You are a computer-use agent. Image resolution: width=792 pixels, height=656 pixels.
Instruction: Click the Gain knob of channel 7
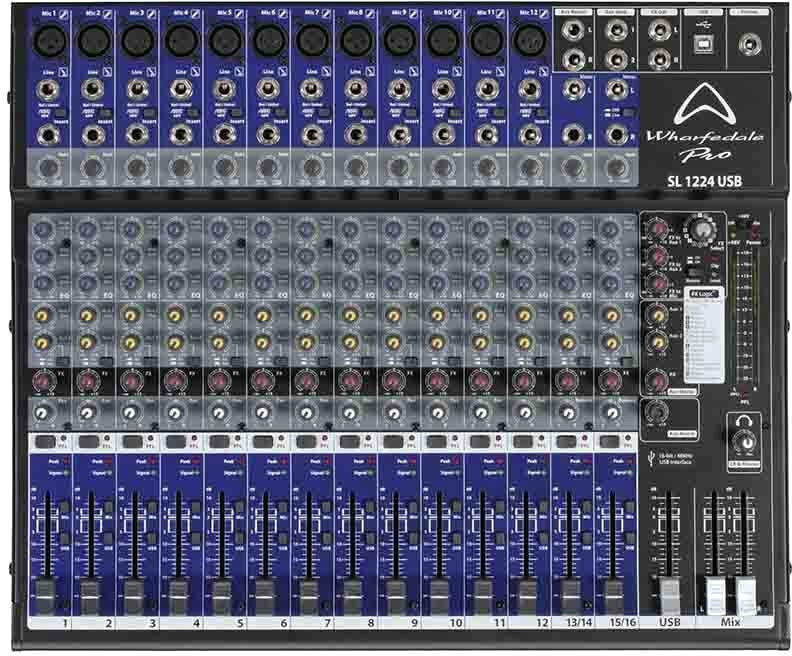[312, 168]
